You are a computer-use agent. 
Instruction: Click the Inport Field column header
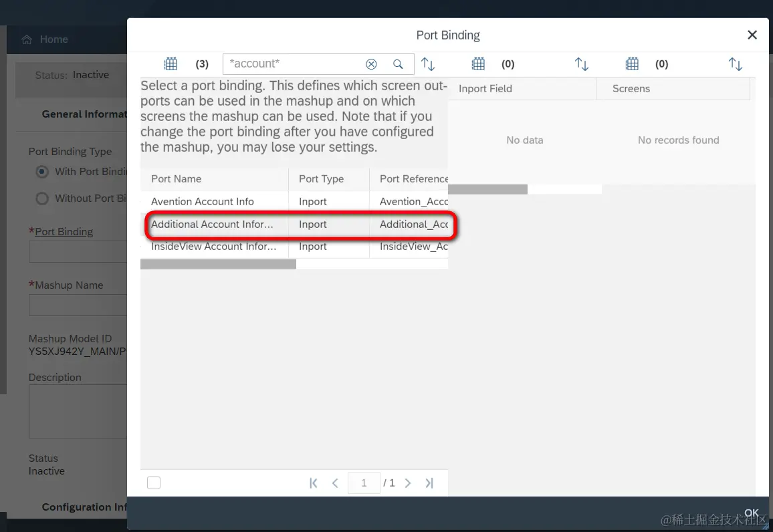522,89
